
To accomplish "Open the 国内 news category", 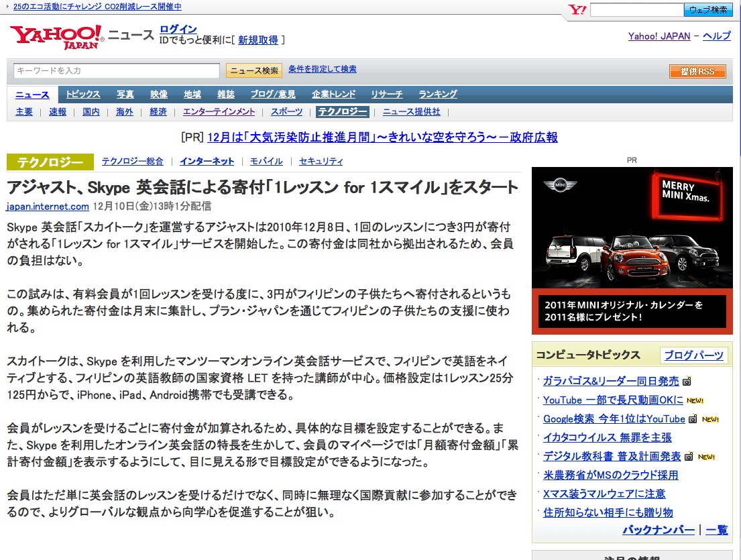I will pyautogui.click(x=91, y=112).
